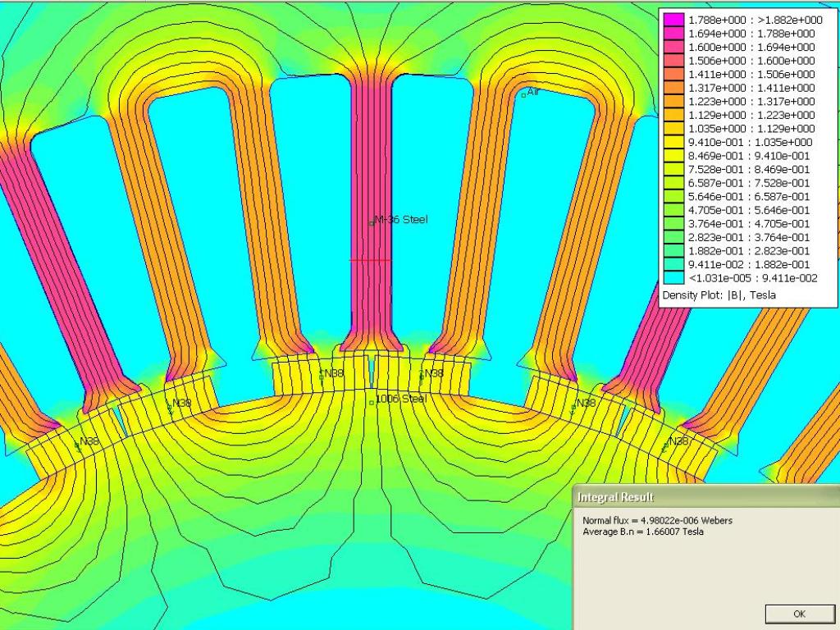Select the 9.410e-001 : 1.035e+000 yellow swatch
The image size is (840, 630).
pyautogui.click(x=673, y=142)
